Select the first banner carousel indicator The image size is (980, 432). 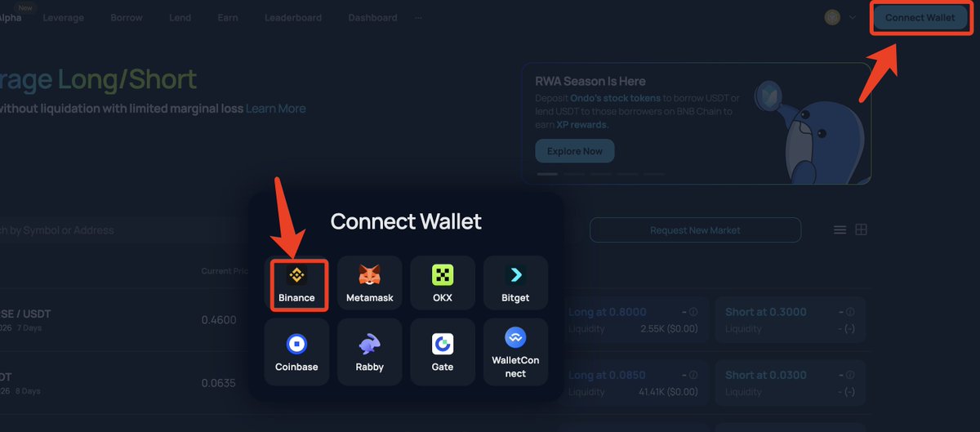[547, 174]
